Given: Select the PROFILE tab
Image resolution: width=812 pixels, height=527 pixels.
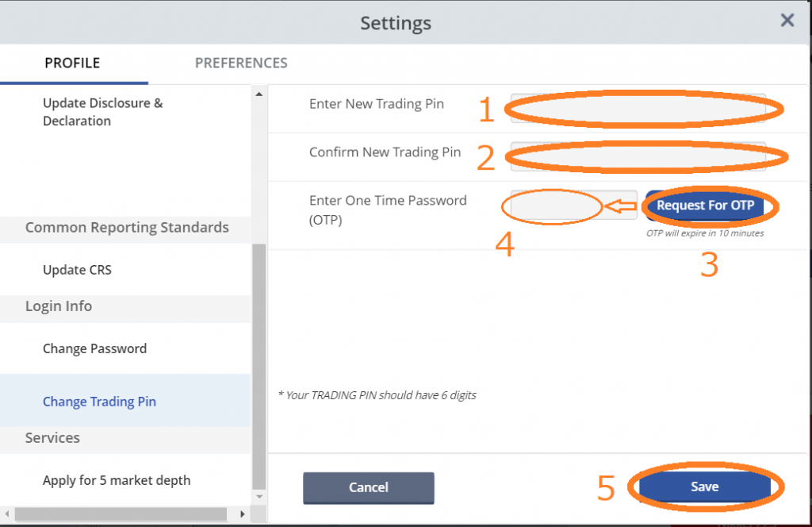Looking at the screenshot, I should 72,63.
